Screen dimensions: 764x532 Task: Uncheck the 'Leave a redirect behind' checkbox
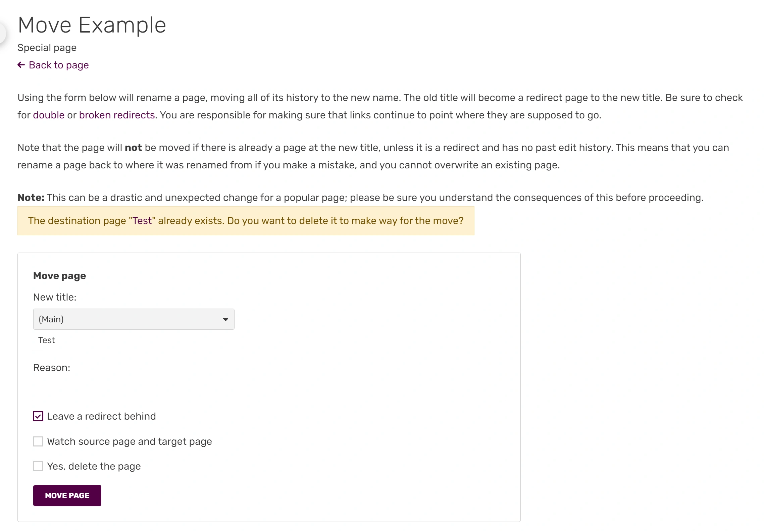(38, 416)
